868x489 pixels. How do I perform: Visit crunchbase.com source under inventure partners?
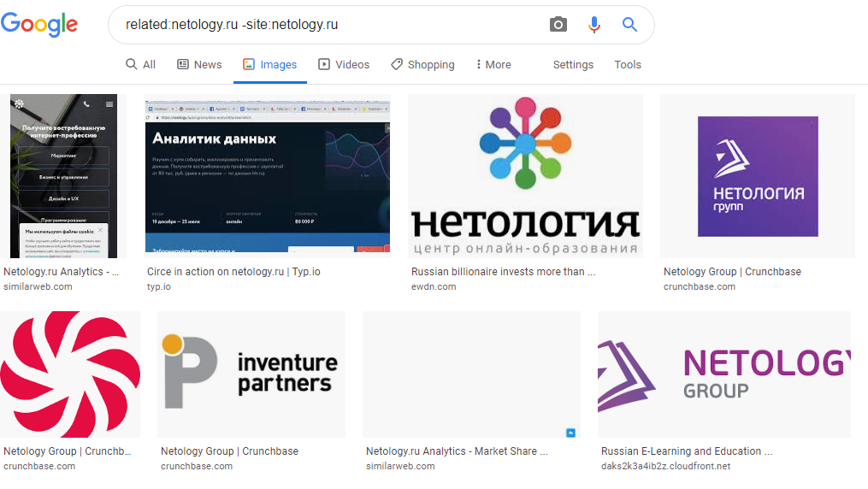click(x=197, y=466)
